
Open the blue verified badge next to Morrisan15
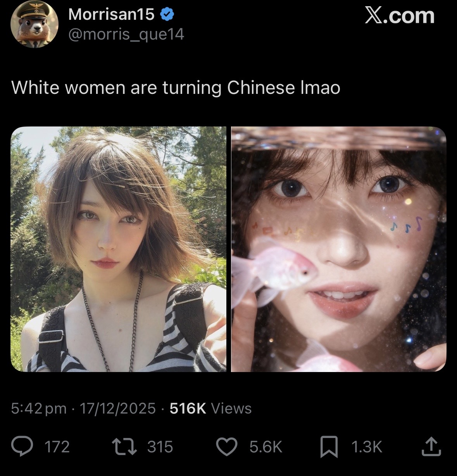167,15
